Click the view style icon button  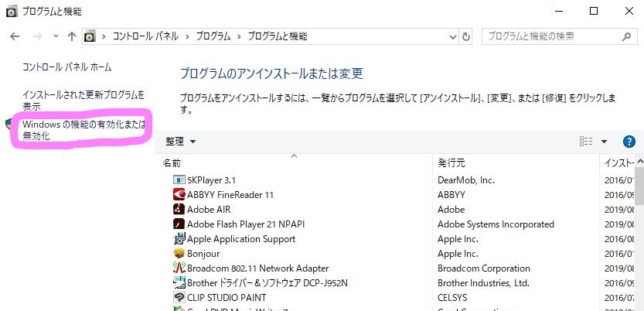(586, 142)
